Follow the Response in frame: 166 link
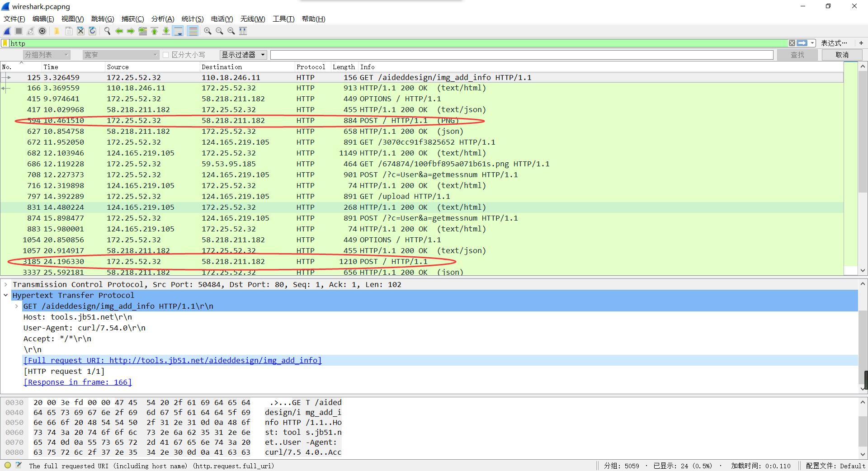The image size is (868, 471). point(77,382)
